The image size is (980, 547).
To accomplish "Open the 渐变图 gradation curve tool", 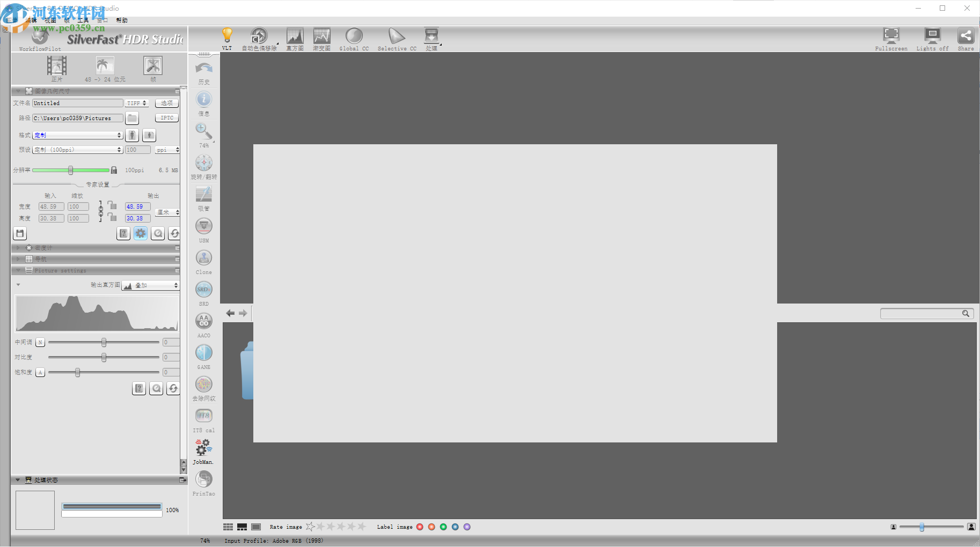I will click(322, 39).
